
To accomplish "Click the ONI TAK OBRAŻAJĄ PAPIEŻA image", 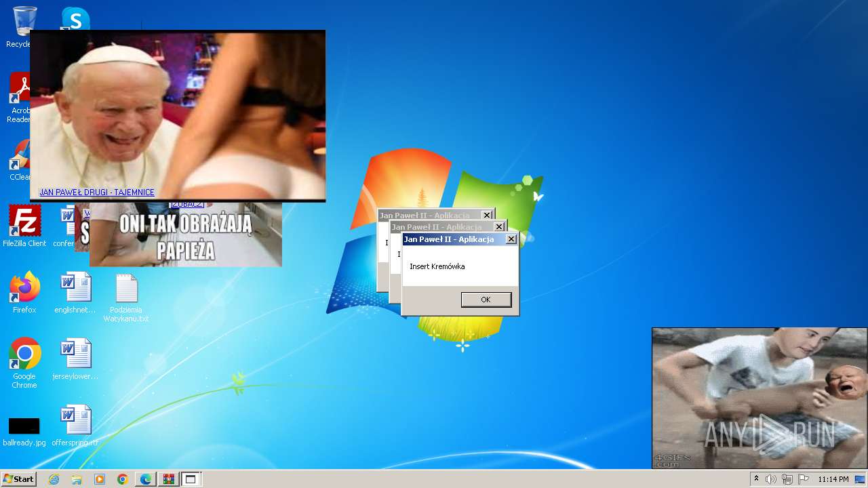I will 185,235.
